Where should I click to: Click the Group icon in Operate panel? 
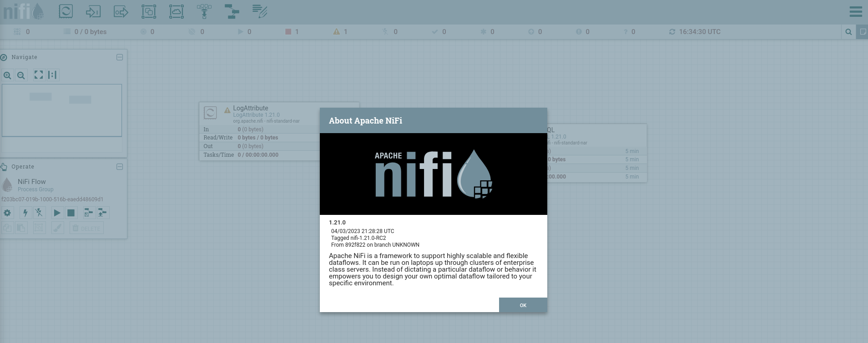click(x=39, y=228)
